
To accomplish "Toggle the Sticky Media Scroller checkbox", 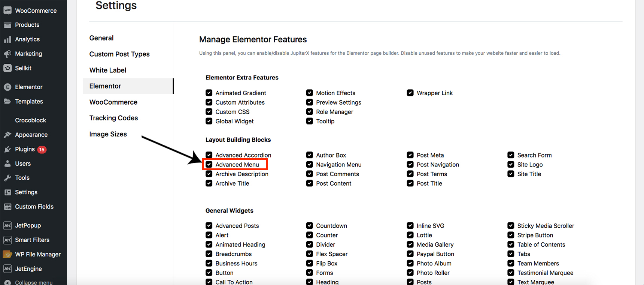I will coord(511,225).
